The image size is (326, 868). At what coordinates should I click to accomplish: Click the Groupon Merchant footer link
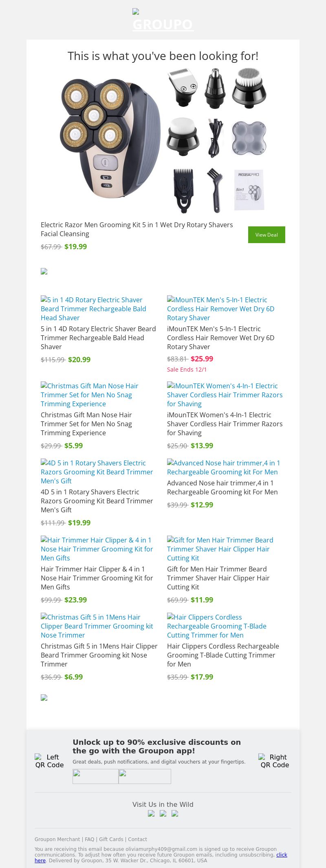click(x=57, y=839)
